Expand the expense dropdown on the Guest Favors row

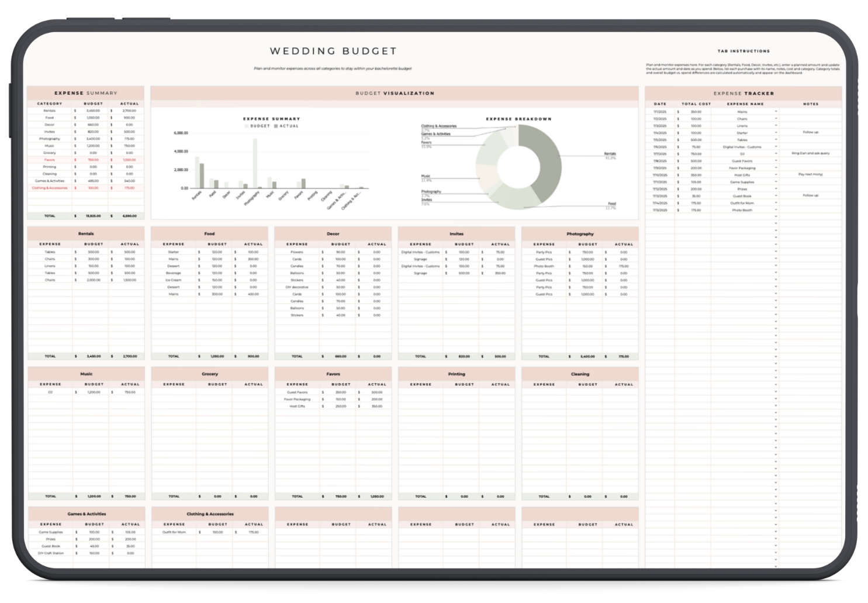[x=776, y=160]
